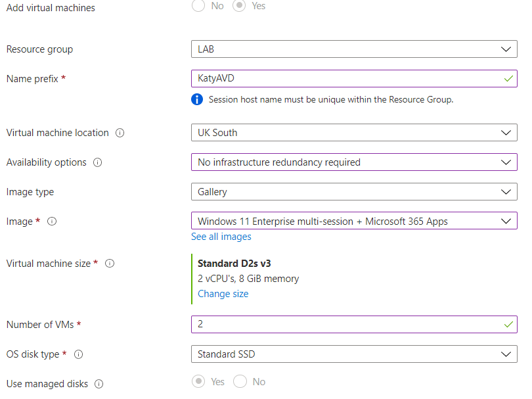This screenshot has width=532, height=399.
Task: Select Yes for Add virtual machines
Action: tap(239, 6)
